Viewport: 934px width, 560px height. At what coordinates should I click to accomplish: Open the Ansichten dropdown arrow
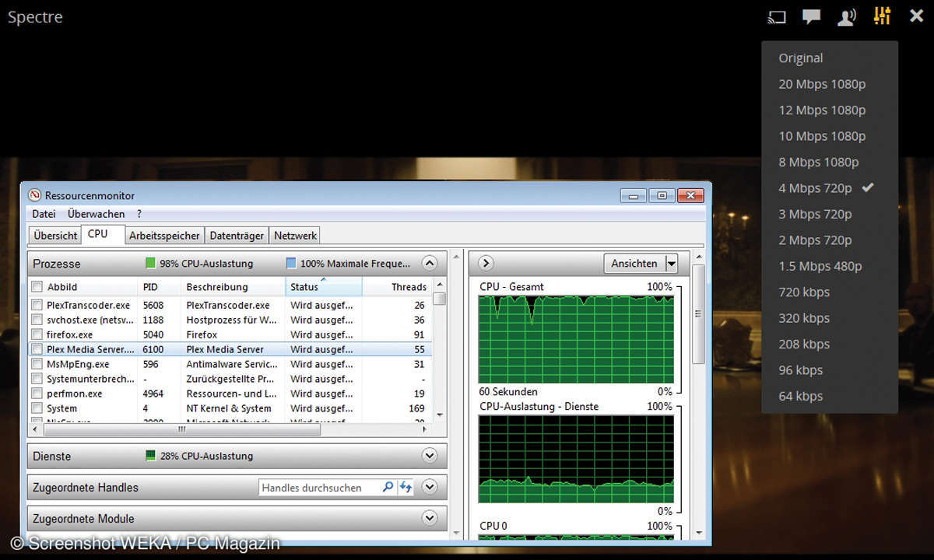click(x=671, y=263)
